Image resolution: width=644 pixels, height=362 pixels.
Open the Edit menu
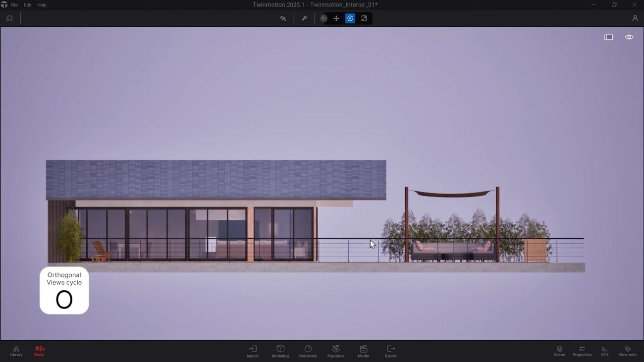(x=28, y=5)
